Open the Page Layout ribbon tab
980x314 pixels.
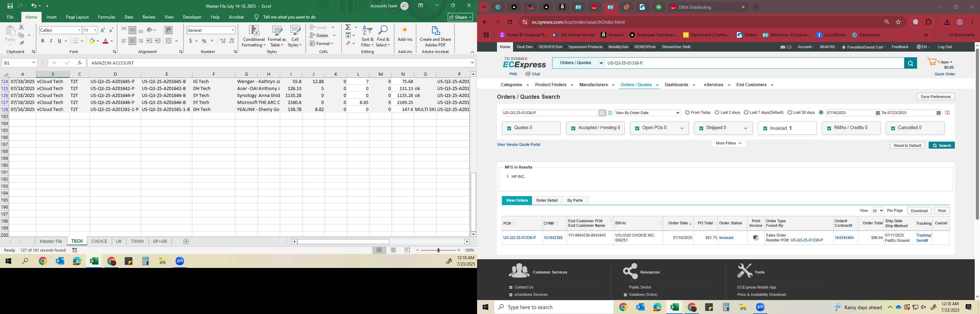tap(77, 17)
